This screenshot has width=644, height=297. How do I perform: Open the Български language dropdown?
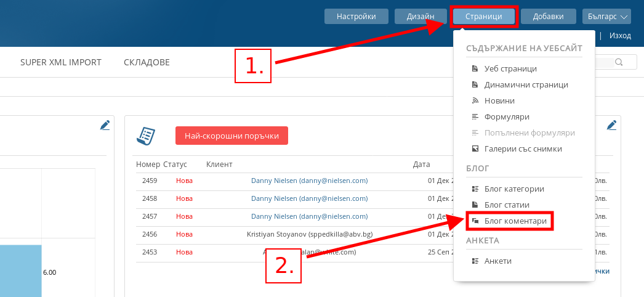(606, 17)
